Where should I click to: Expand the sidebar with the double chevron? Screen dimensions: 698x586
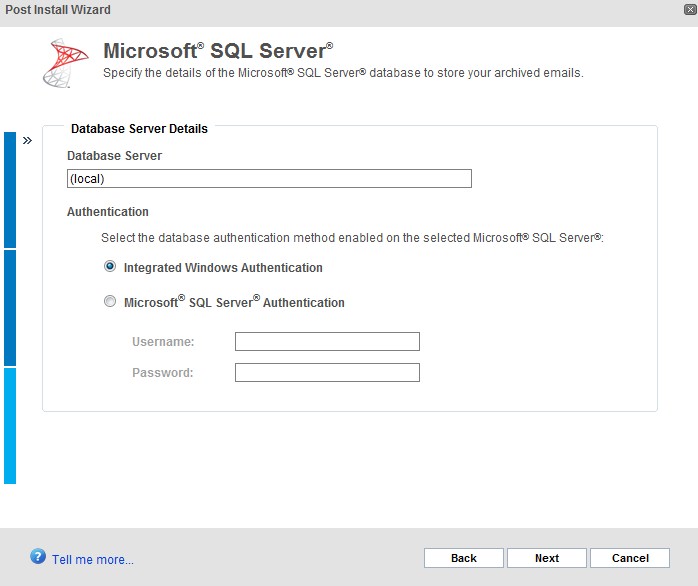pos(27,141)
